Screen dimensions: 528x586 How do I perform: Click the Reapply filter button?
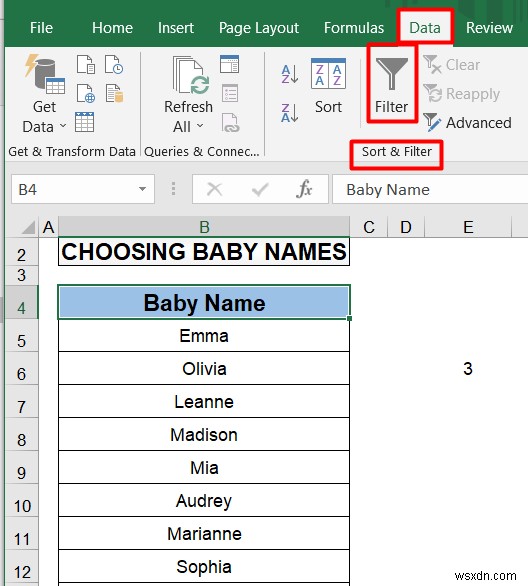click(x=461, y=93)
